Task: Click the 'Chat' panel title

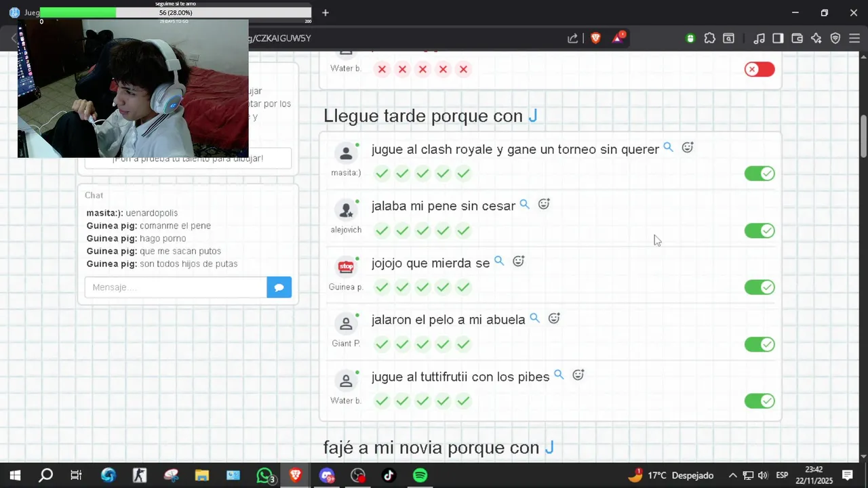Action: 94,195
